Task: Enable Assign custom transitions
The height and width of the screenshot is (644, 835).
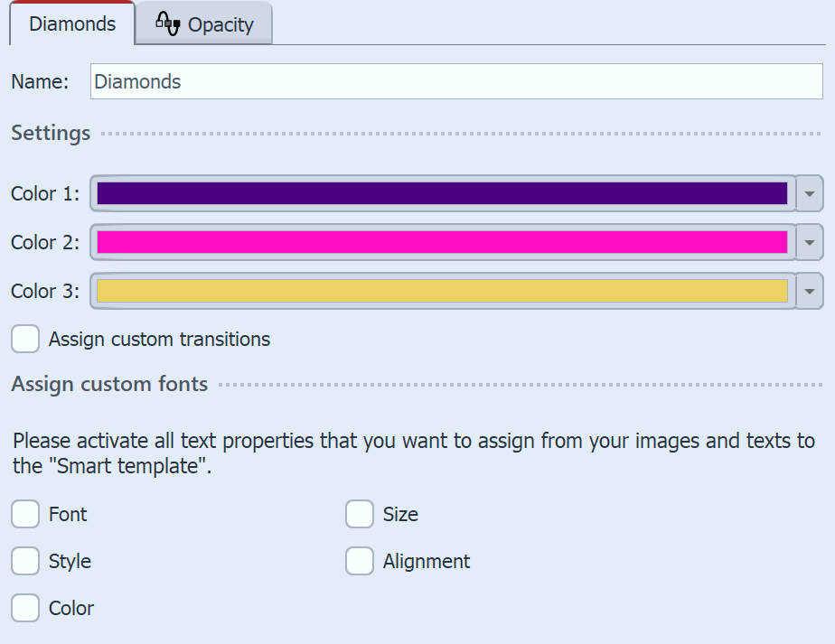Action: pos(24,339)
